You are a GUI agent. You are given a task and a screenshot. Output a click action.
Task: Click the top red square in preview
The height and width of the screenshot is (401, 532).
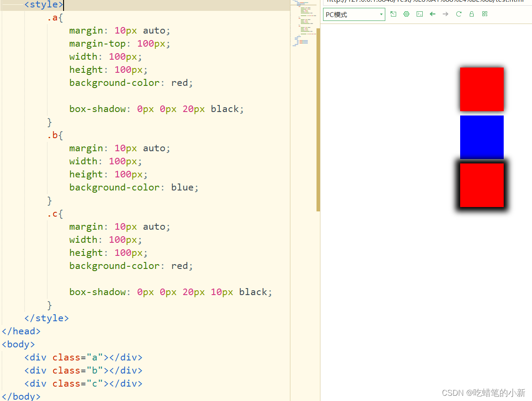[x=481, y=89]
